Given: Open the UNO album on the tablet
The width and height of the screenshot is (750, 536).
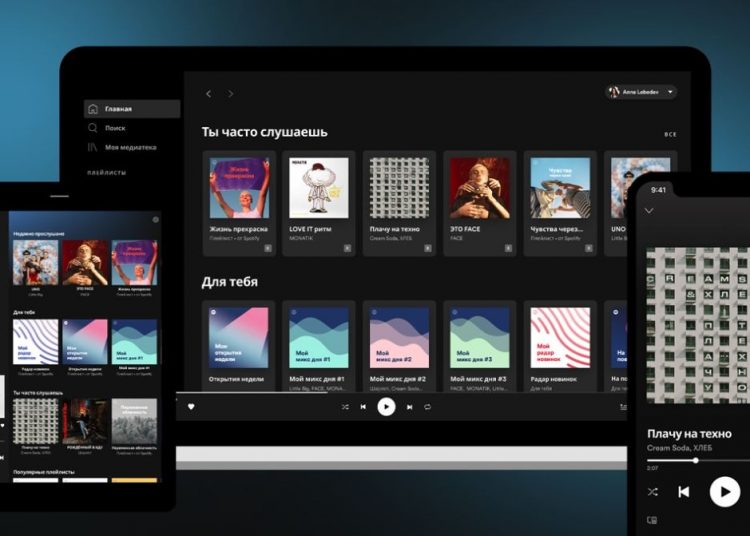Looking at the screenshot, I should tap(36, 263).
